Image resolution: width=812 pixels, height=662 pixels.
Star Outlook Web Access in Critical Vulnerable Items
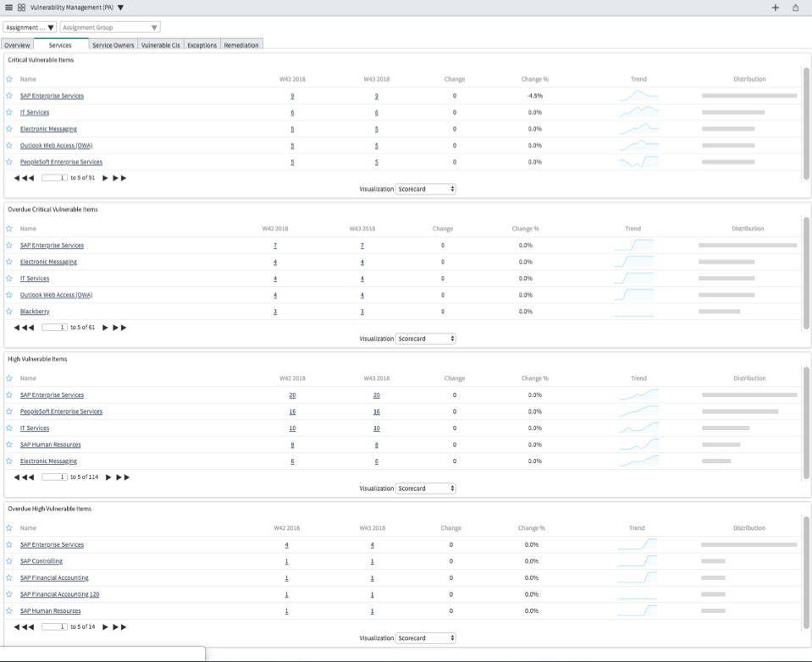(9, 146)
